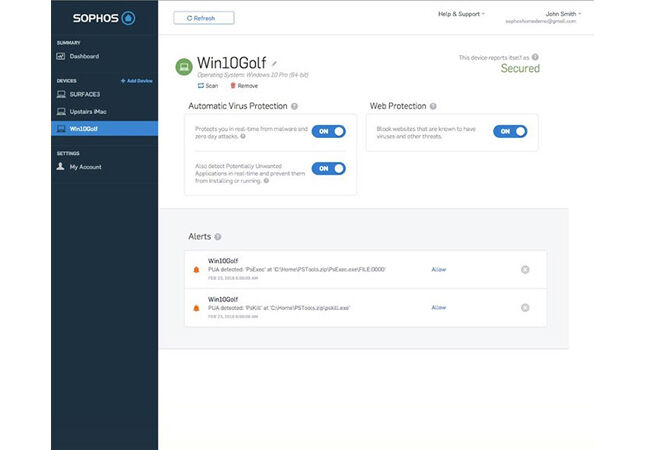Refresh the device page
The width and height of the screenshot is (650, 450).
[x=204, y=18]
